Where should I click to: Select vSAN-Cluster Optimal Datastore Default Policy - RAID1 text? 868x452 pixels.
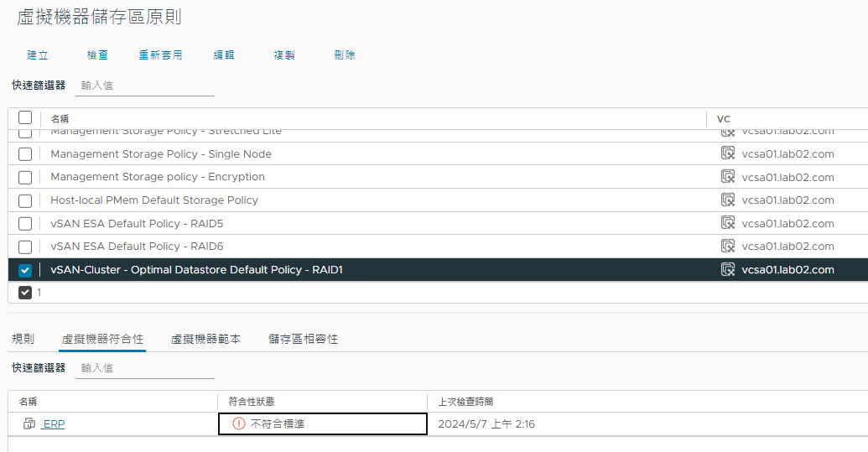(196, 270)
